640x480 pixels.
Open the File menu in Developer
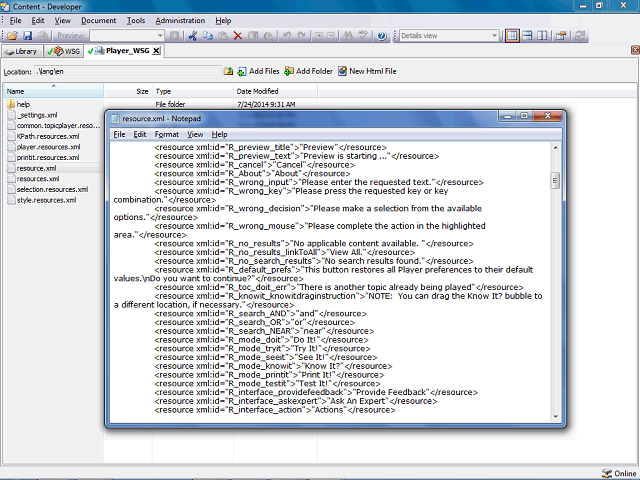16,20
